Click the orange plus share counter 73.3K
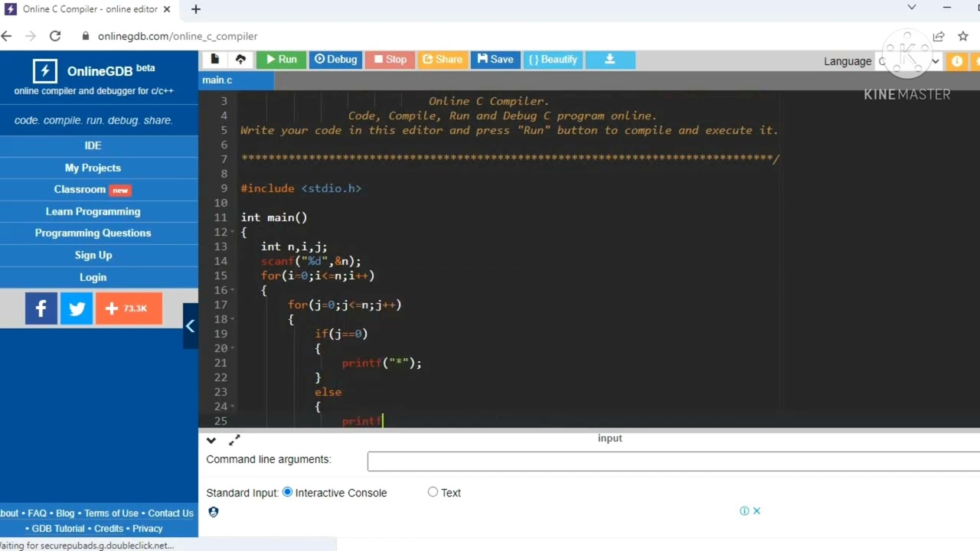The width and height of the screenshot is (980, 551). pyautogui.click(x=129, y=308)
